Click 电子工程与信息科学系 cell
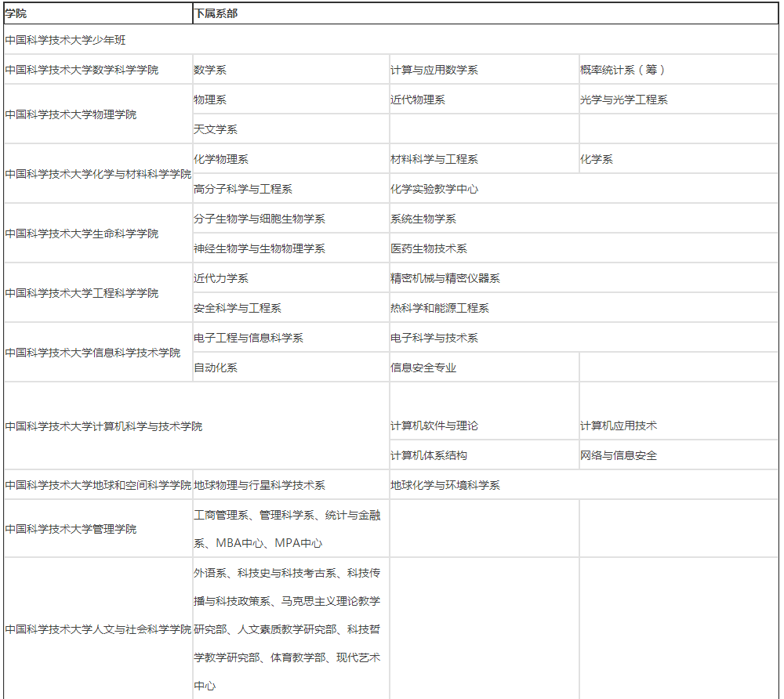Screen dimensions: 784x699 (291, 337)
